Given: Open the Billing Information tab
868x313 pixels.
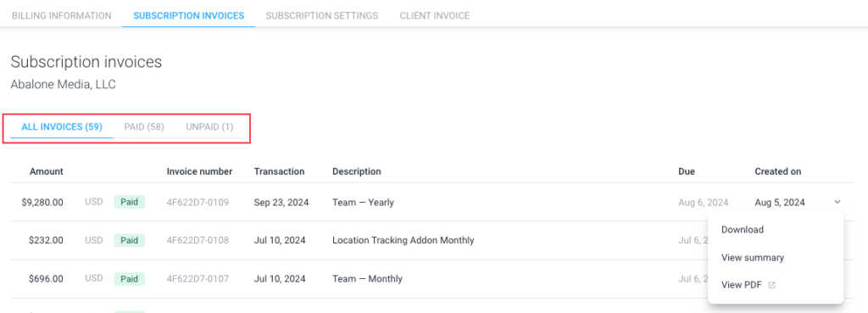Looking at the screenshot, I should click(x=61, y=15).
